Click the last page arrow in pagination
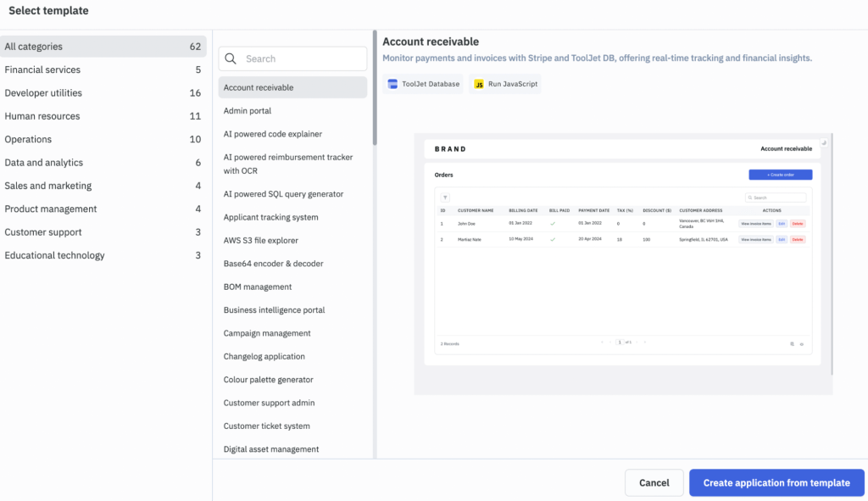Screen dimensions: 868x501 [645, 342]
